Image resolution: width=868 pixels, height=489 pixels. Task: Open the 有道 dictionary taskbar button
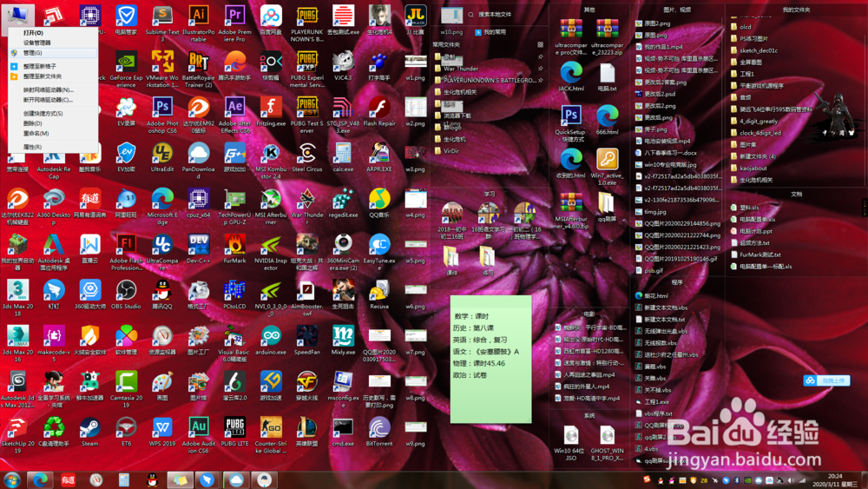coord(68,480)
